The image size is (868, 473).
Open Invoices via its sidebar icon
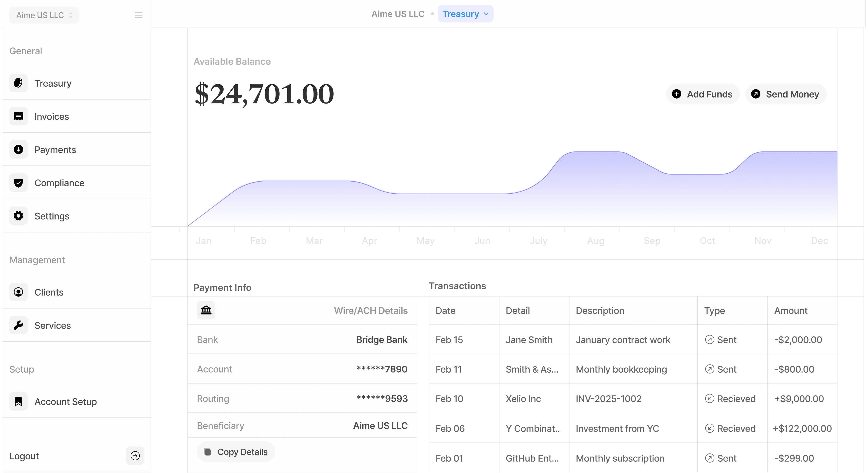point(18,116)
